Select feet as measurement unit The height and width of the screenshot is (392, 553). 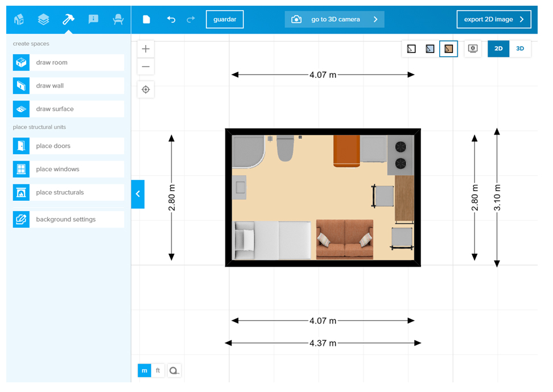[x=158, y=371]
